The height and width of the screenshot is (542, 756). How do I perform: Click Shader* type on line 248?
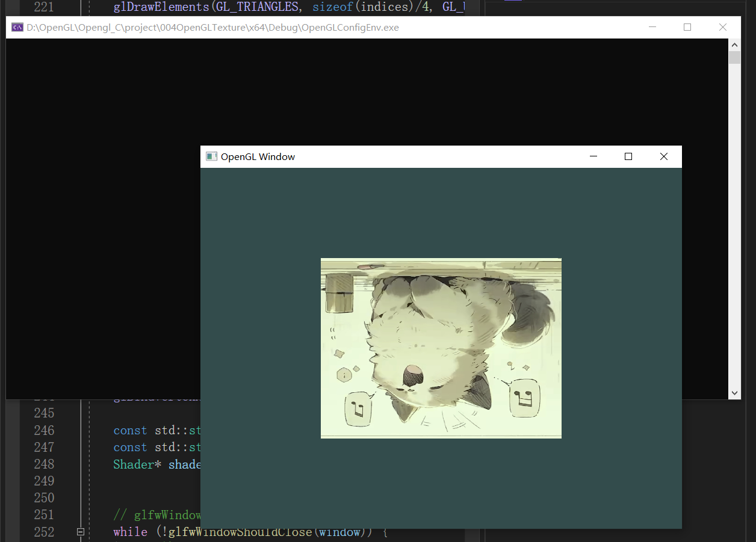[x=138, y=464]
